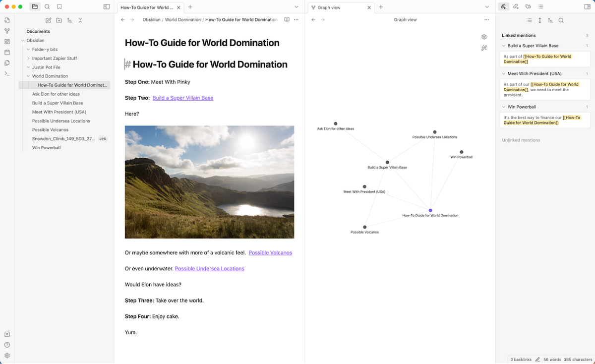This screenshot has height=364, width=595.
Task: Follow the Build a Super Villain Base link
Action: (x=182, y=98)
